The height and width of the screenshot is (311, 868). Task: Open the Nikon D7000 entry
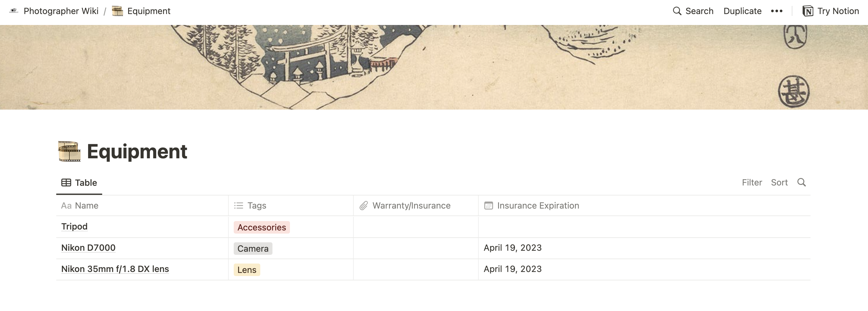[88, 248]
